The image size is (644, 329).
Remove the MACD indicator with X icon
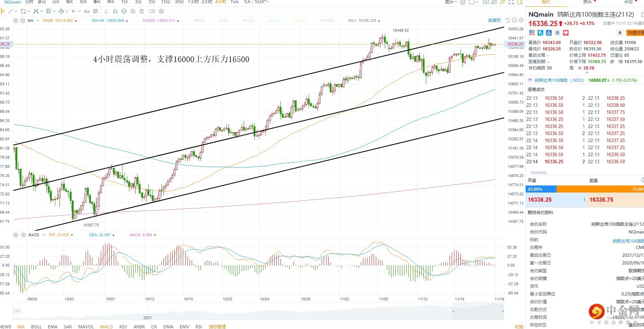(x=23, y=235)
